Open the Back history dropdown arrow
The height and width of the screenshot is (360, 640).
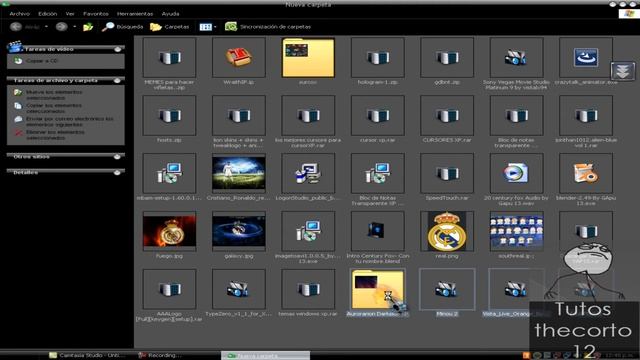point(46,27)
